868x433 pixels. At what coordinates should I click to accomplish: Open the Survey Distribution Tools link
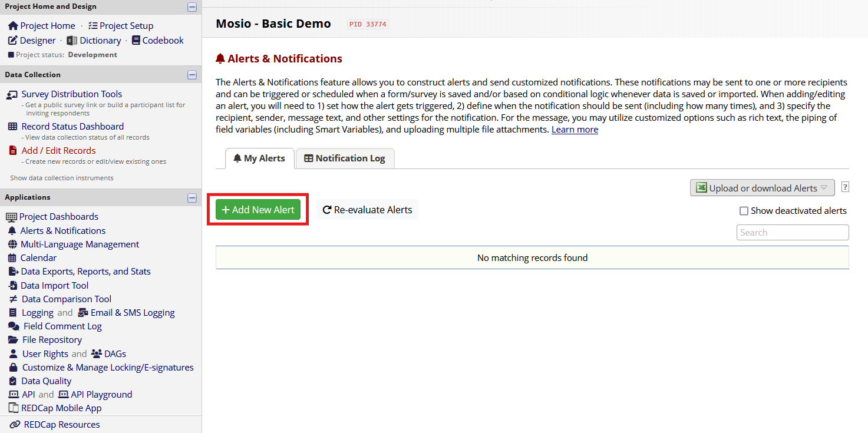pyautogui.click(x=72, y=94)
